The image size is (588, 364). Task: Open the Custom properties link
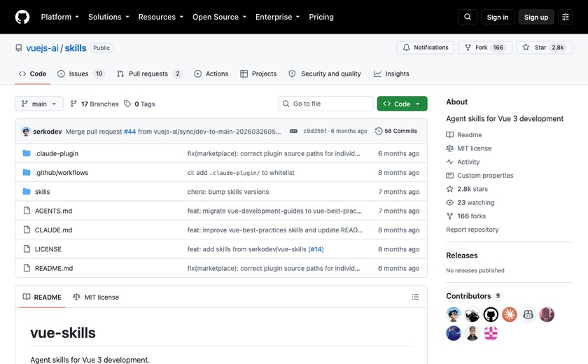pos(479,175)
